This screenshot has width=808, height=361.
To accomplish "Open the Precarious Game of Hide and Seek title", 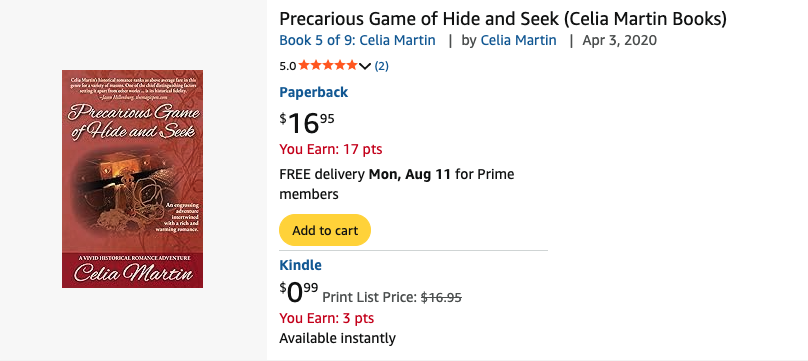I will 503,19.
